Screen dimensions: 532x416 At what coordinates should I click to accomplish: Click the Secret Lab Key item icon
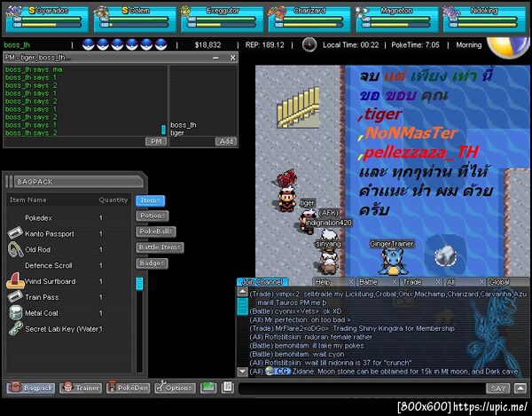(x=16, y=329)
